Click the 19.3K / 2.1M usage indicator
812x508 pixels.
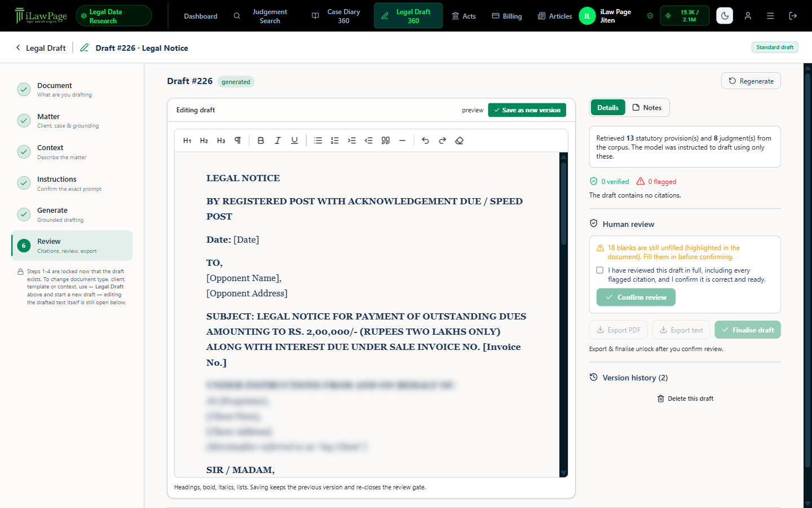point(685,16)
